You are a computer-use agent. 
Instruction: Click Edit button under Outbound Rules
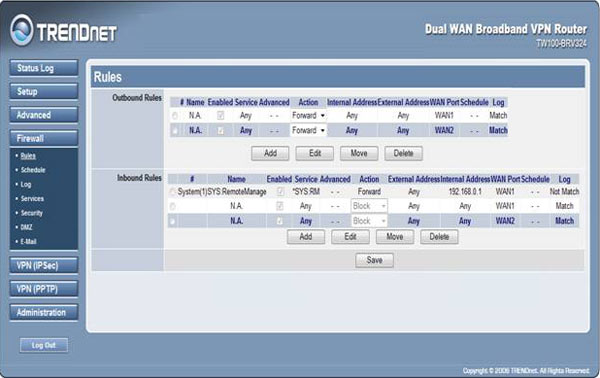pos(315,153)
